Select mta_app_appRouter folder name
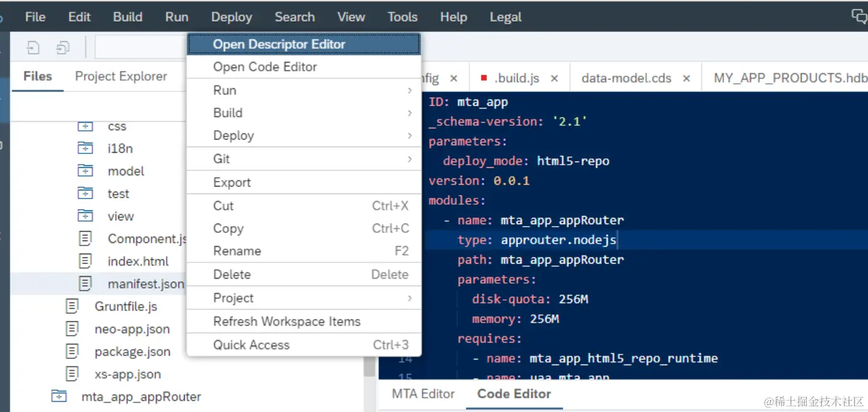The height and width of the screenshot is (412, 868). point(142,397)
